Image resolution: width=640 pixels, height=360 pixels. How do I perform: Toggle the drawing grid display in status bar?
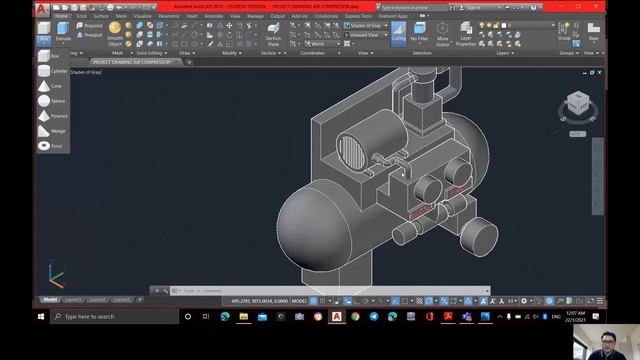pyautogui.click(x=313, y=301)
